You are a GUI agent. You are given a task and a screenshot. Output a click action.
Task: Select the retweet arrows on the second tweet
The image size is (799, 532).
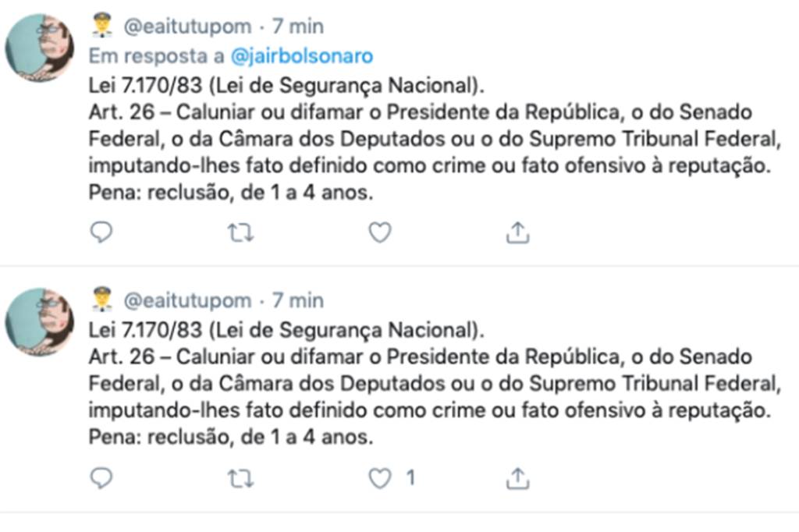[241, 477]
